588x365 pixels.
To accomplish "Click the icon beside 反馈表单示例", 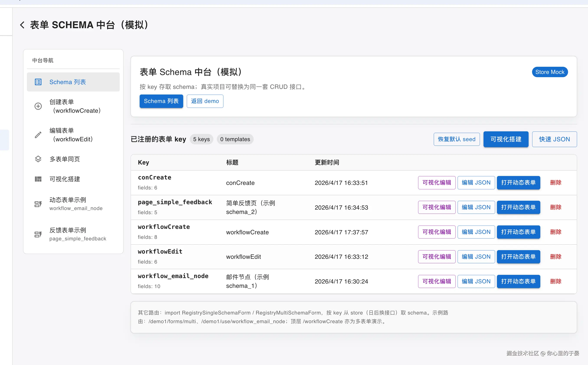I will (x=38, y=234).
